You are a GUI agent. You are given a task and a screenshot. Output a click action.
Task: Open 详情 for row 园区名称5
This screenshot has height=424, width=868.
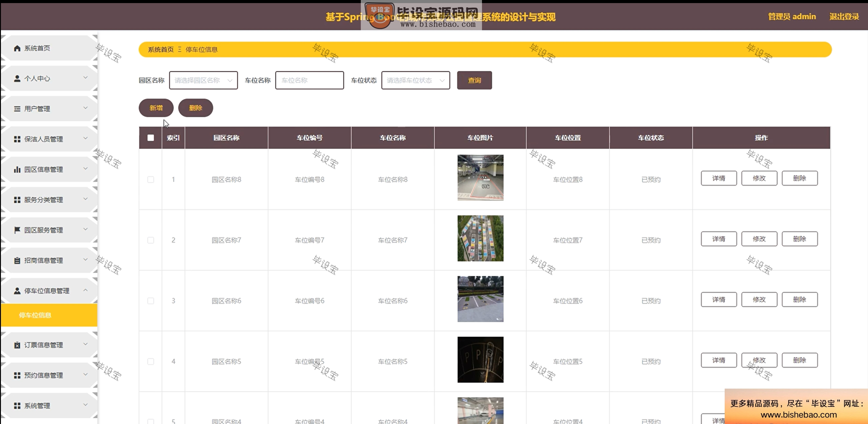click(719, 360)
